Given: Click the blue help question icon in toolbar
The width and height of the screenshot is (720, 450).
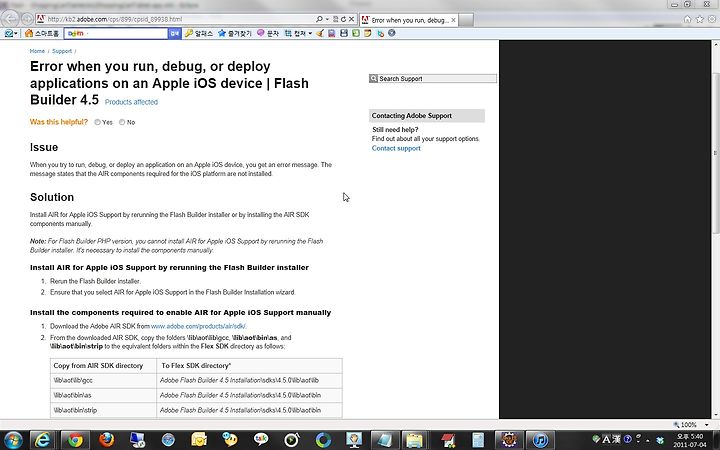Looking at the screenshot, I should [x=392, y=33].
